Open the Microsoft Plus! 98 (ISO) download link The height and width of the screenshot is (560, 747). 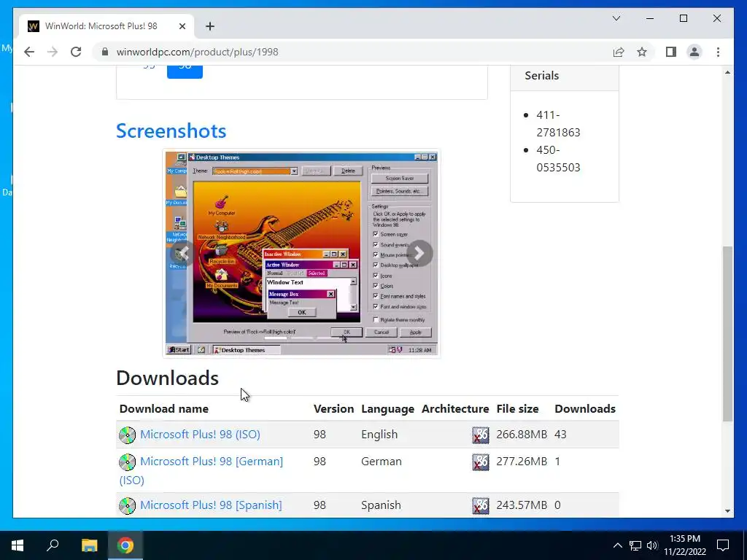[x=200, y=435]
